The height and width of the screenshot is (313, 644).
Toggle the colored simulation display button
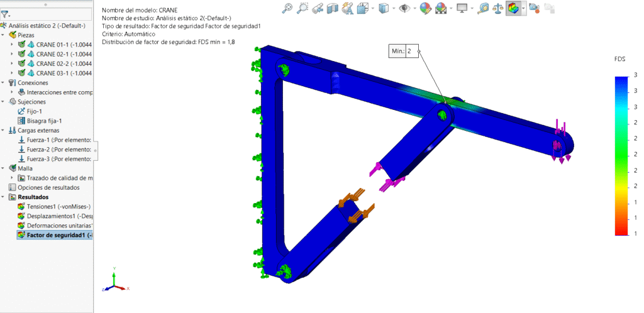(514, 8)
